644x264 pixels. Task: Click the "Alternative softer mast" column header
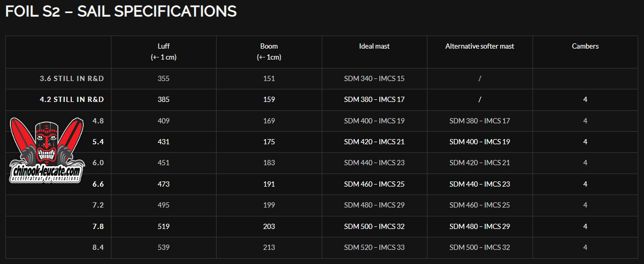479,46
